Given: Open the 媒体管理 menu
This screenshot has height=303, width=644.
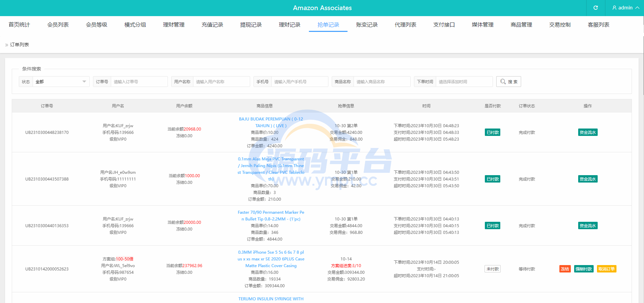Looking at the screenshot, I should click(482, 25).
